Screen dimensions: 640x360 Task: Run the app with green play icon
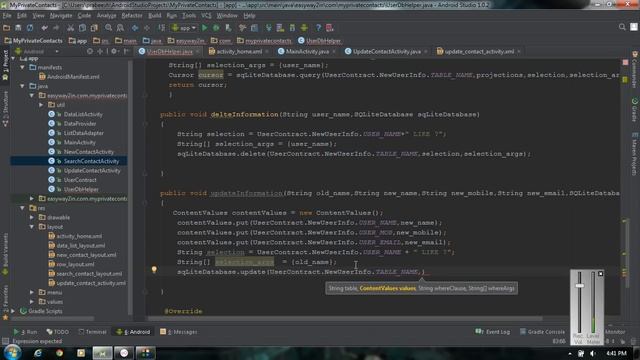[205, 28]
